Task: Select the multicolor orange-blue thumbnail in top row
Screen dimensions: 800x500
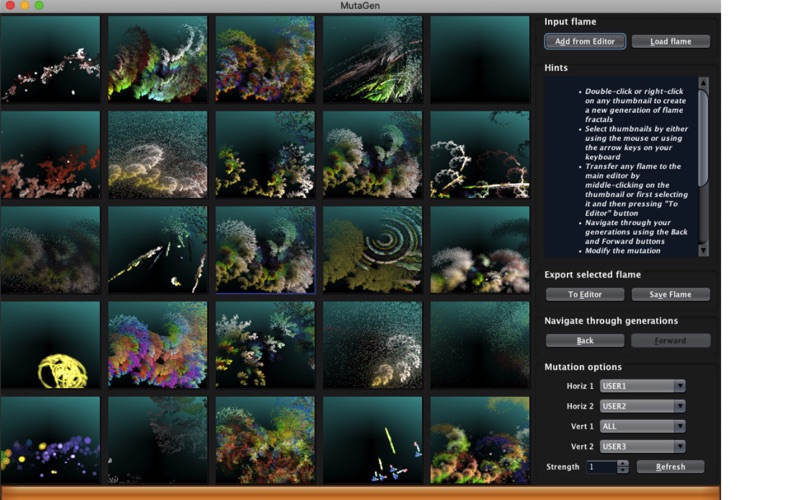Action: [x=265, y=59]
